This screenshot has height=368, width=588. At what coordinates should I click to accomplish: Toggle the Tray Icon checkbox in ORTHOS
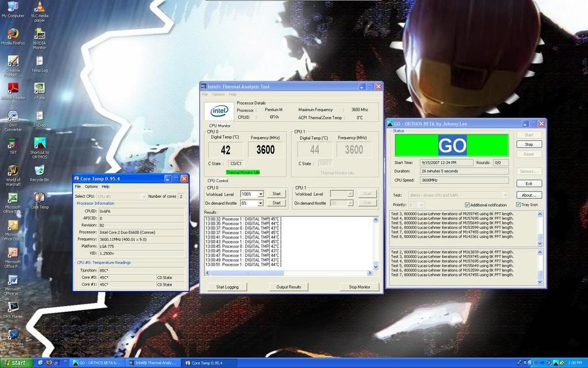(519, 205)
